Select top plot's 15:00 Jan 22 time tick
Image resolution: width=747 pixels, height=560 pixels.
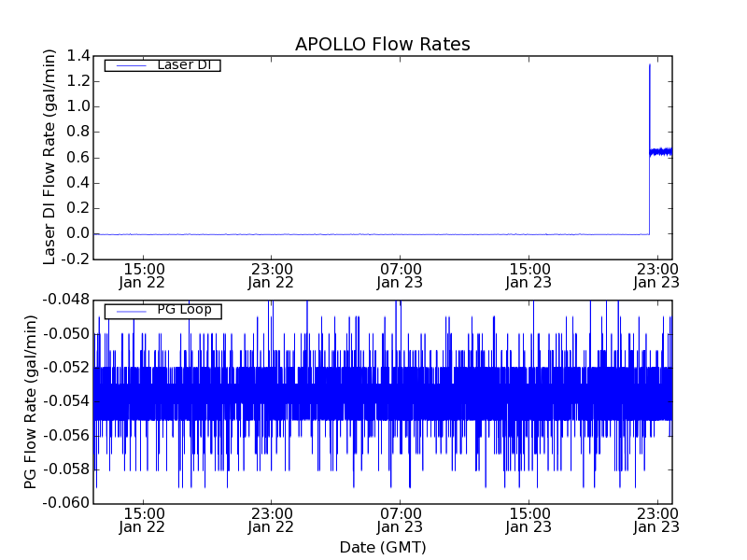pyautogui.click(x=142, y=274)
